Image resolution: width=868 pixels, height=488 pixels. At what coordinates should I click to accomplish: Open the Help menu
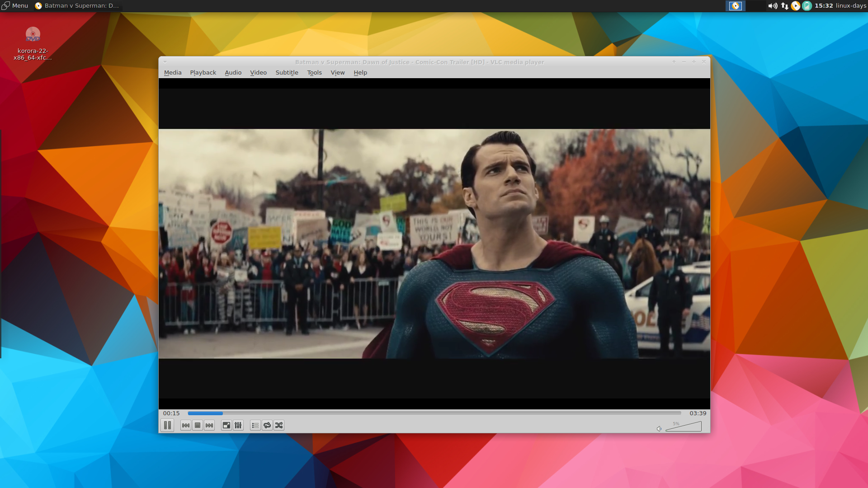tap(360, 72)
